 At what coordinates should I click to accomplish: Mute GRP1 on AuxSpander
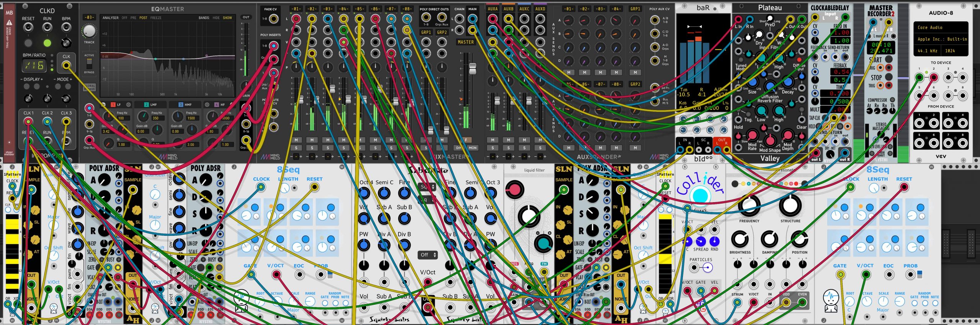click(x=635, y=72)
